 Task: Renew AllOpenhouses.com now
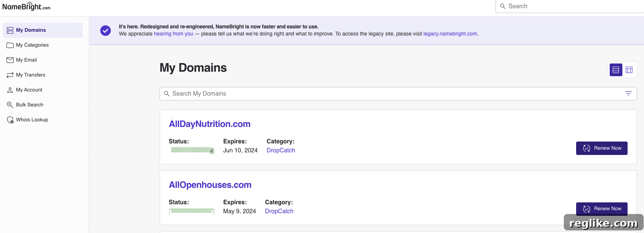(x=601, y=209)
